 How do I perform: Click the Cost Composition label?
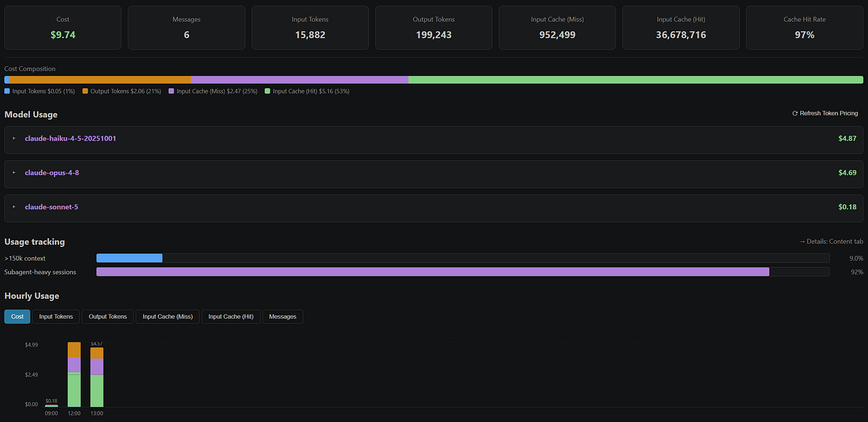pos(30,69)
